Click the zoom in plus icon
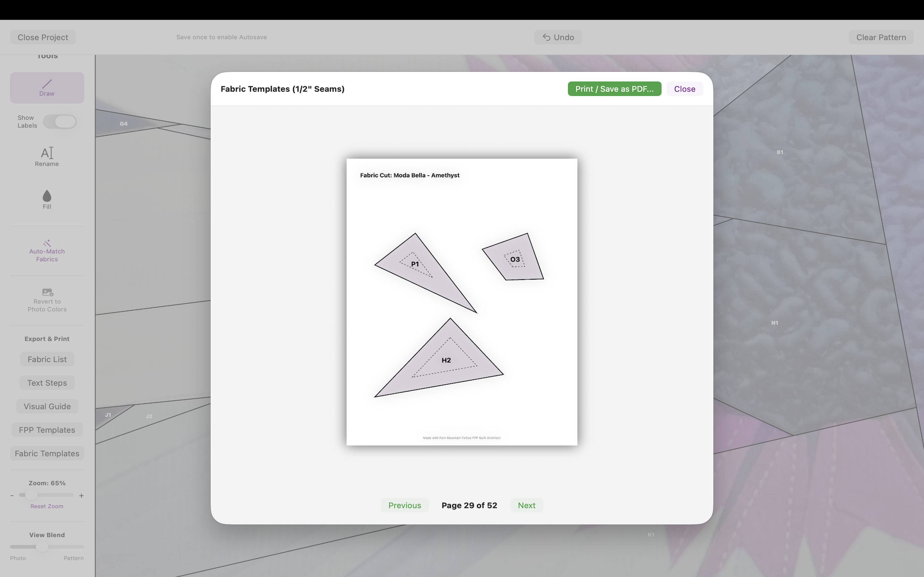Image resolution: width=924 pixels, height=577 pixels. (81, 496)
